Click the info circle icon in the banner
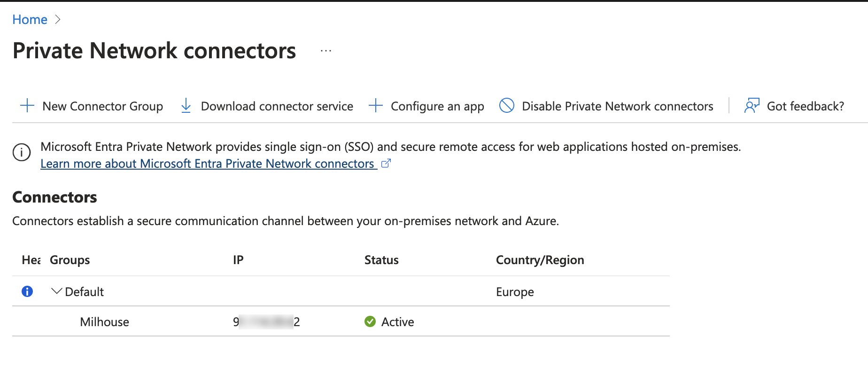The width and height of the screenshot is (868, 375). (22, 152)
